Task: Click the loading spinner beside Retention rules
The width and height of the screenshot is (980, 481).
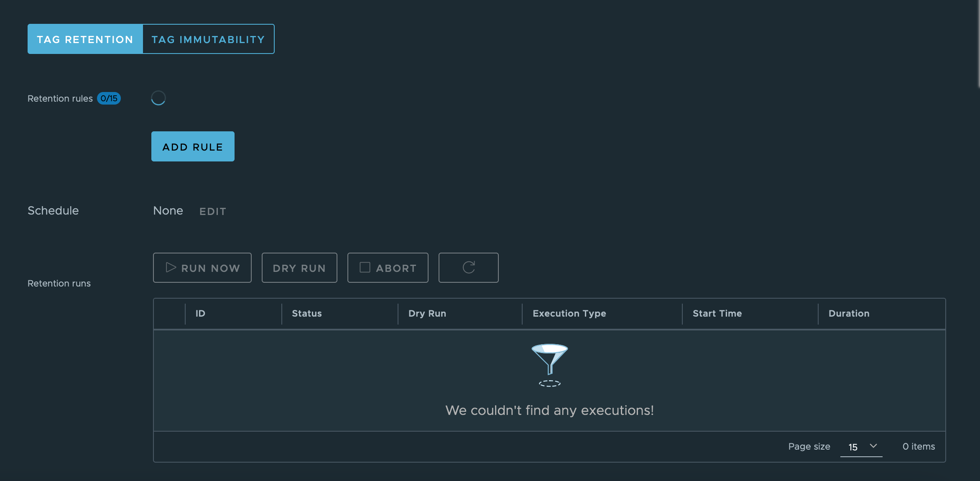Action: pyautogui.click(x=158, y=97)
